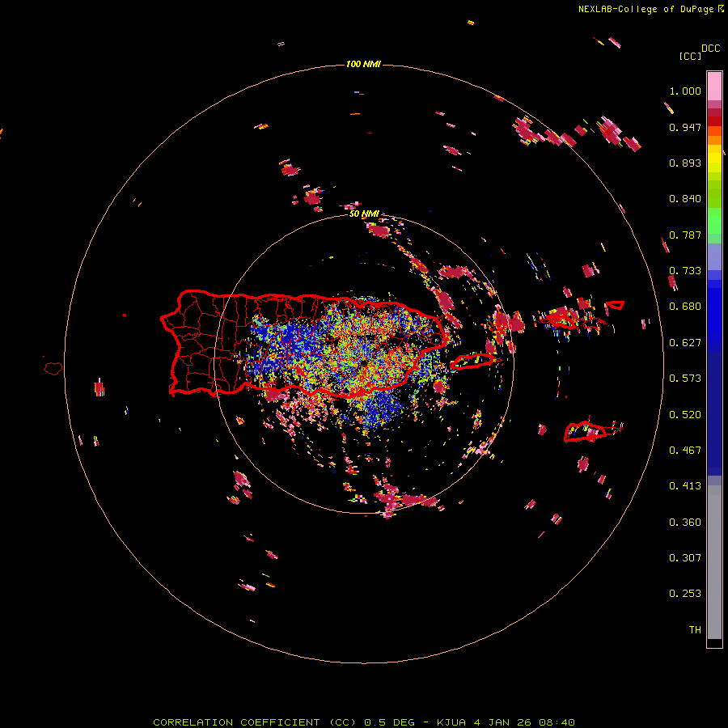Click the 0.413 scale value
728x728 pixels.
(x=685, y=486)
